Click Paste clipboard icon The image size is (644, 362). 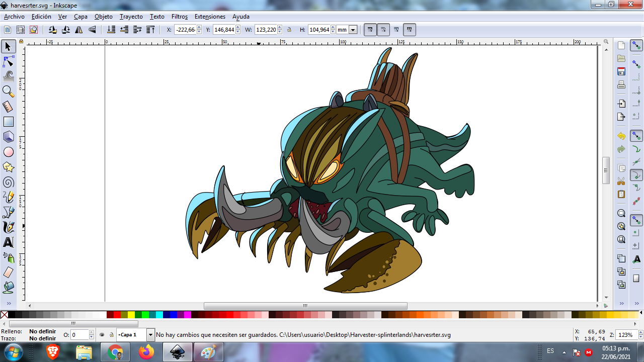click(621, 194)
